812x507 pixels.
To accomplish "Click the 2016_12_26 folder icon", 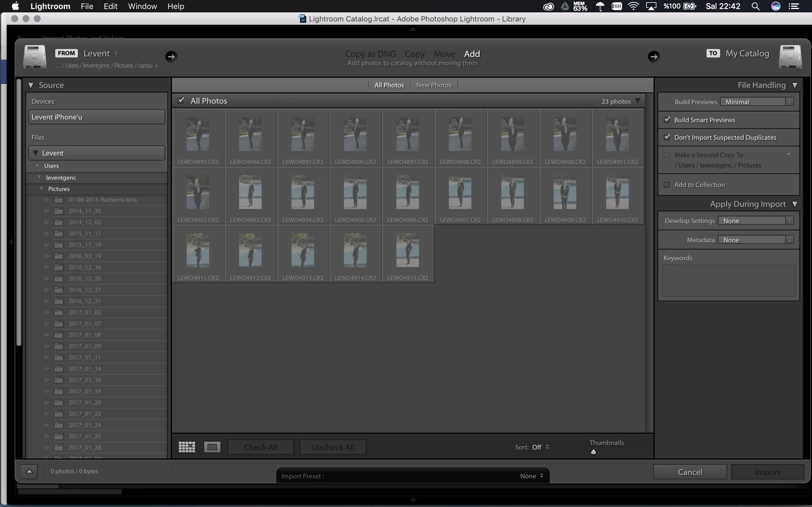I will coord(59,278).
